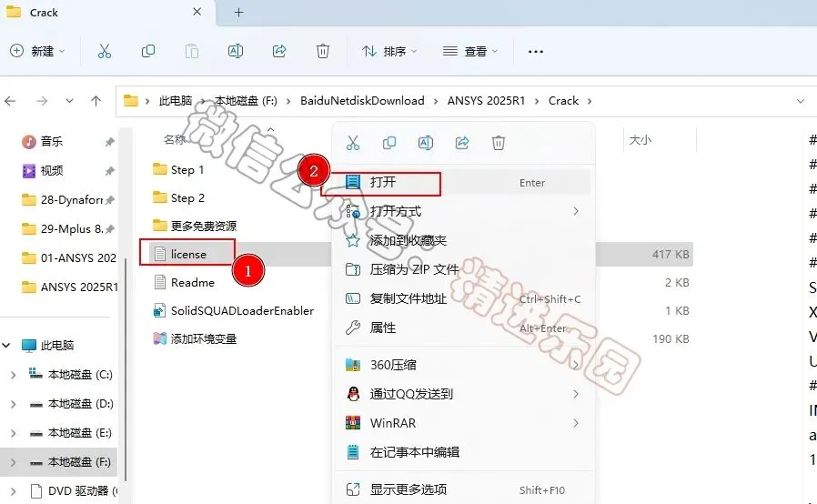Add a new tab with the plus button

click(238, 13)
